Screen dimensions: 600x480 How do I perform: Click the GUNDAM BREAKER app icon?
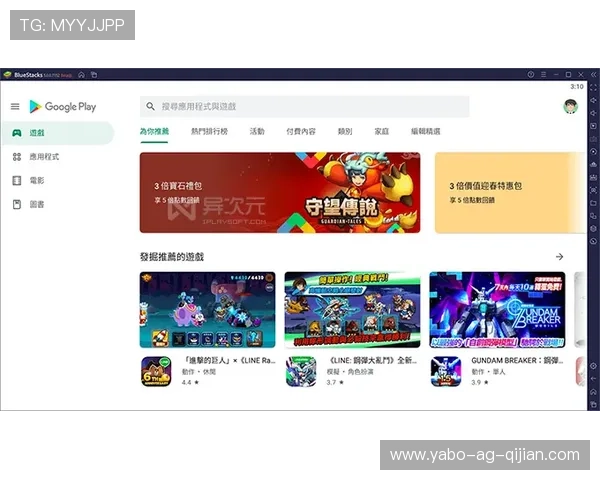[446, 371]
